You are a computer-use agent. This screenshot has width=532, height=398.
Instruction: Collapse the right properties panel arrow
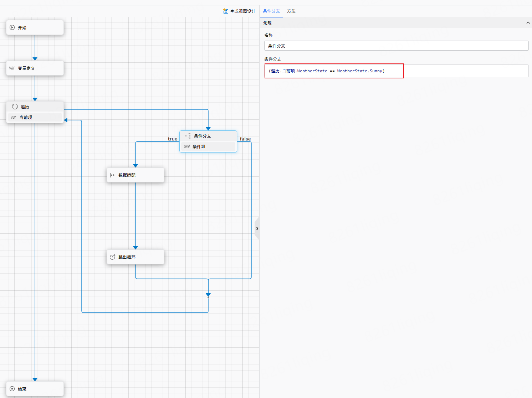click(257, 228)
